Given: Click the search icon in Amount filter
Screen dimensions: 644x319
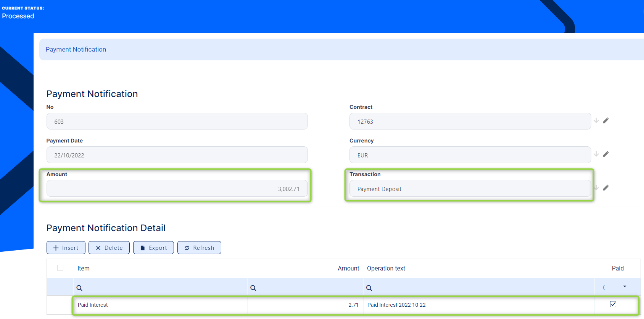Looking at the screenshot, I should point(253,288).
